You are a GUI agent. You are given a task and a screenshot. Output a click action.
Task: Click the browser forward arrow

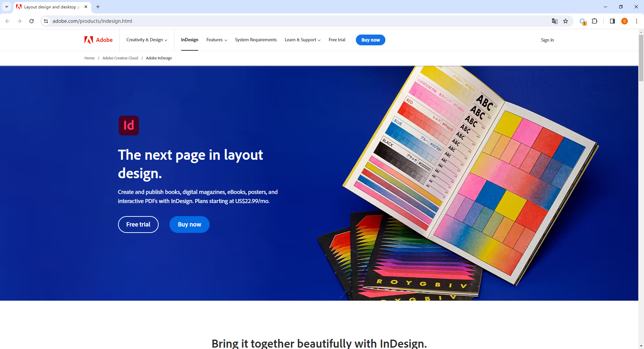tap(19, 21)
